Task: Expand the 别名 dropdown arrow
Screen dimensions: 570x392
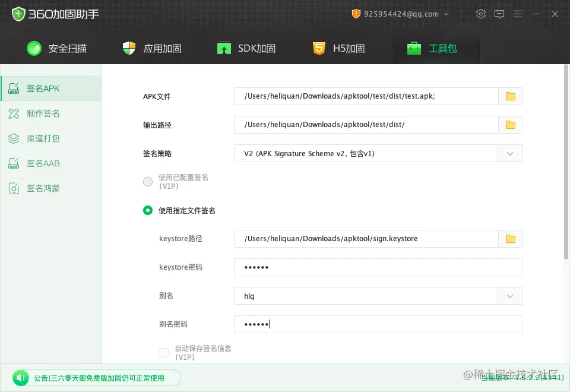Action: click(x=510, y=296)
